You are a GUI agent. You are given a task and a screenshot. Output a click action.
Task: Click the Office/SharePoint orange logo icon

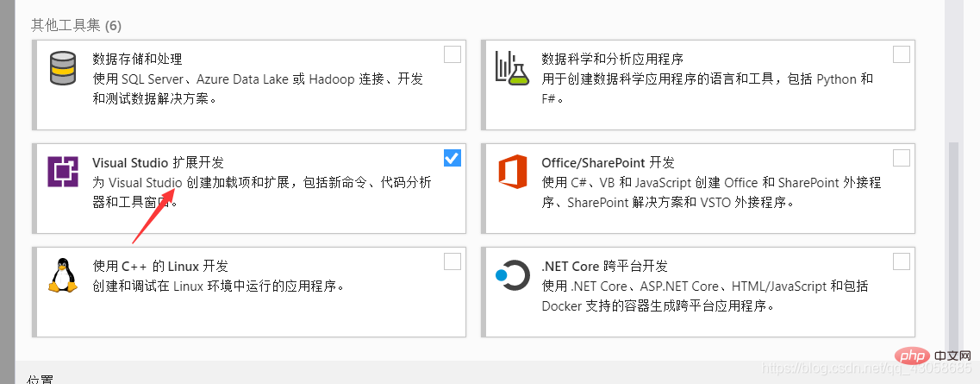pos(511,173)
